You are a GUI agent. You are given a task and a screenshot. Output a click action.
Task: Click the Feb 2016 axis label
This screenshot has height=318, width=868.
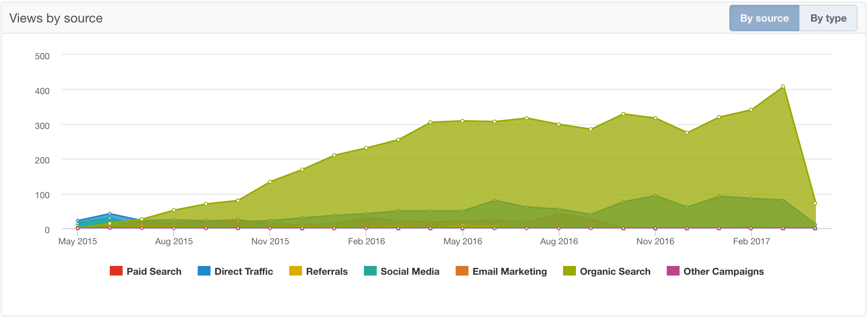(x=366, y=242)
